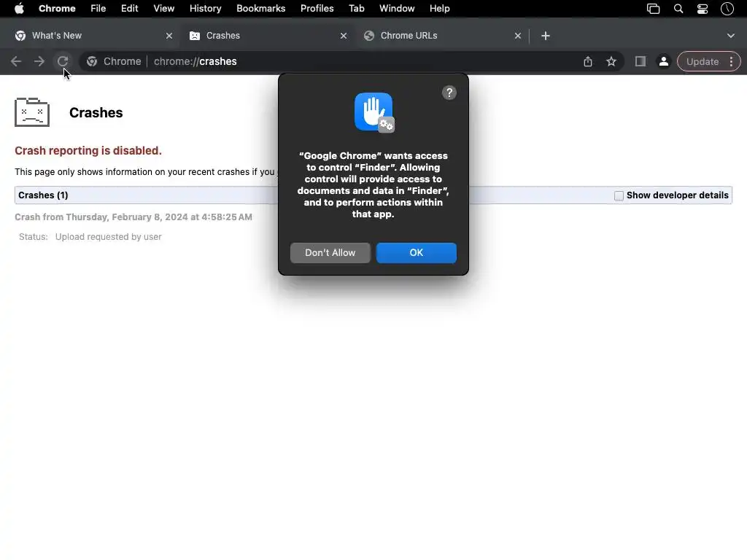Click the Stage Manager windows icon in menu bar
Viewport: 747px width, 560px height.
pos(653,9)
